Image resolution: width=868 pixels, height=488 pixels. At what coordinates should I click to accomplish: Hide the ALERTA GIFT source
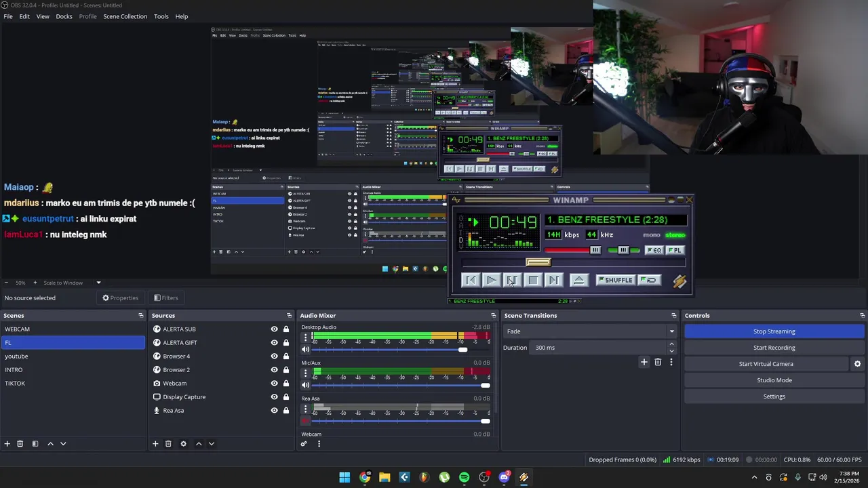pyautogui.click(x=274, y=343)
